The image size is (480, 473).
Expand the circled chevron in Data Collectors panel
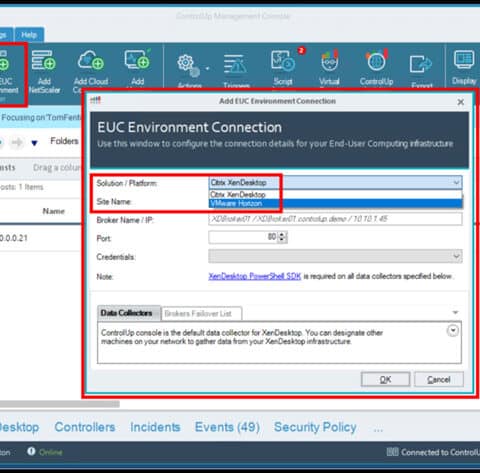point(453,330)
